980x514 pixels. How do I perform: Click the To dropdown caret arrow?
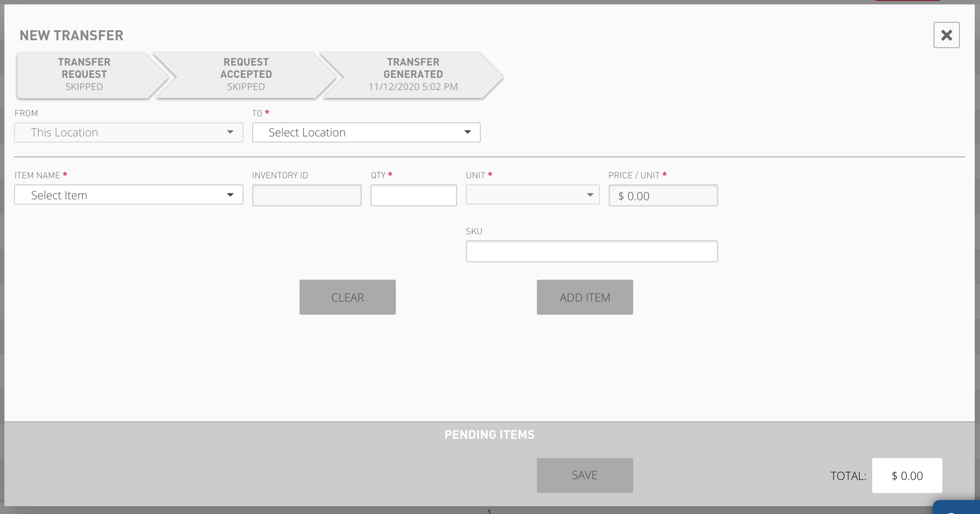coord(467,133)
